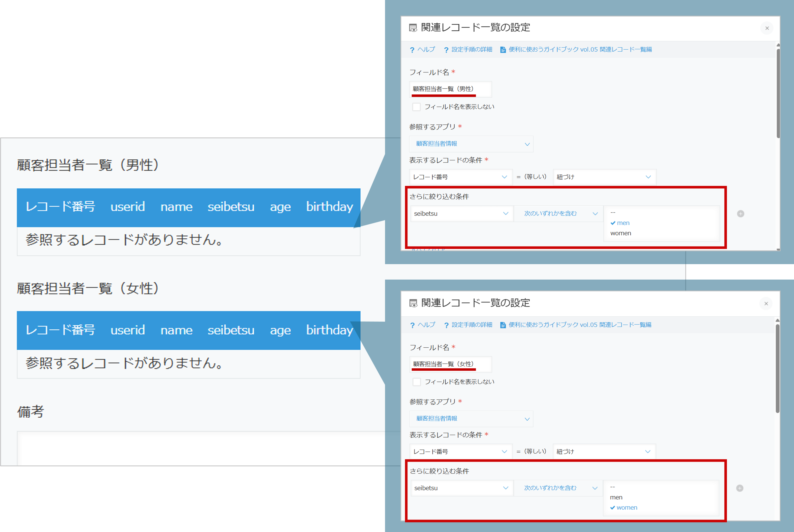Click field name input 顧客担当者一覧（男性）
The width and height of the screenshot is (794, 532).
(450, 89)
